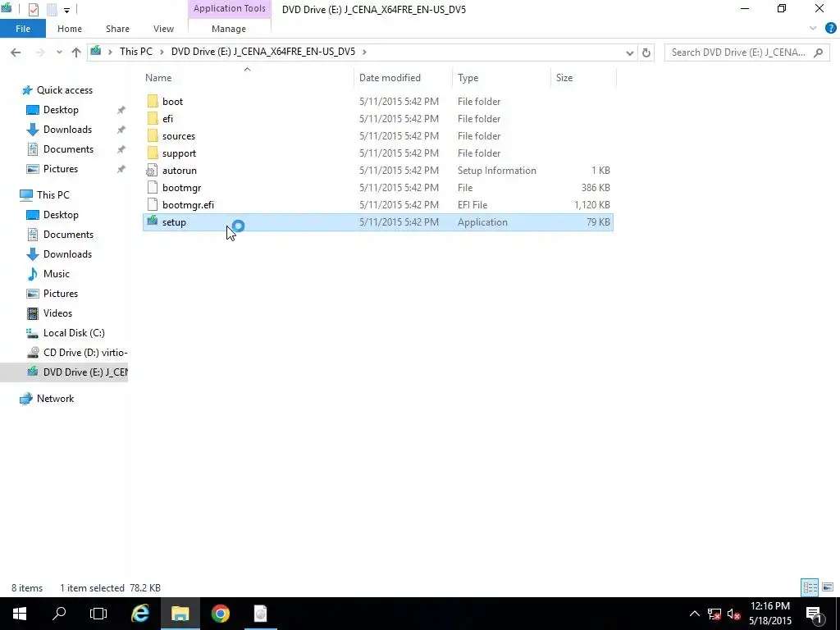840x630 pixels.
Task: Open Customize Quick Access Toolbar dropdown
Action: (66, 10)
